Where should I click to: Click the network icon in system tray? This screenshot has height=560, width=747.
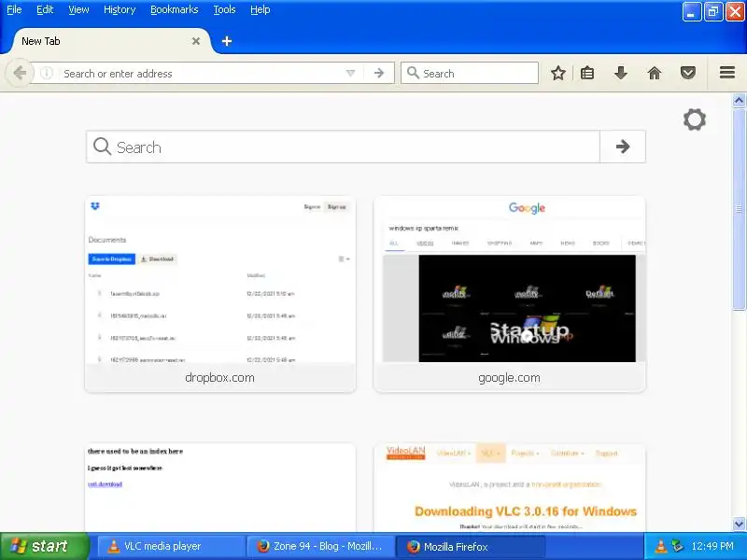pyautogui.click(x=677, y=546)
